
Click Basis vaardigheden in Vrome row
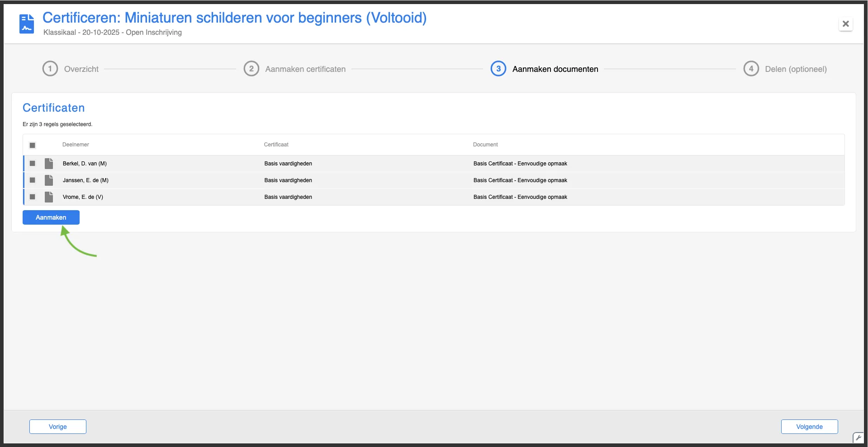coord(288,197)
